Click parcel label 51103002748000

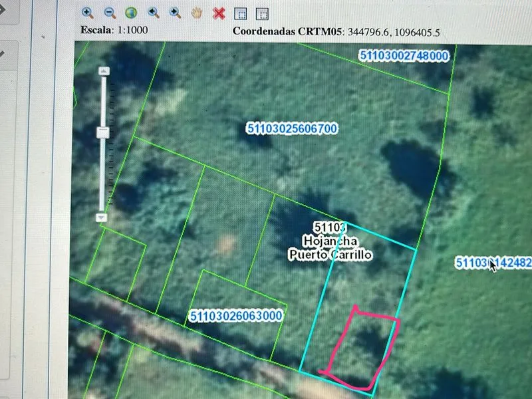click(404, 55)
